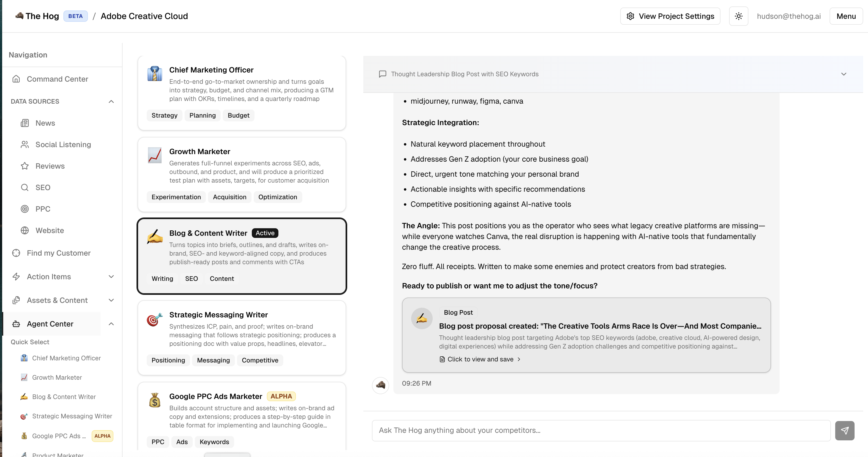Click the send message paper plane icon
The image size is (868, 457).
(x=844, y=430)
